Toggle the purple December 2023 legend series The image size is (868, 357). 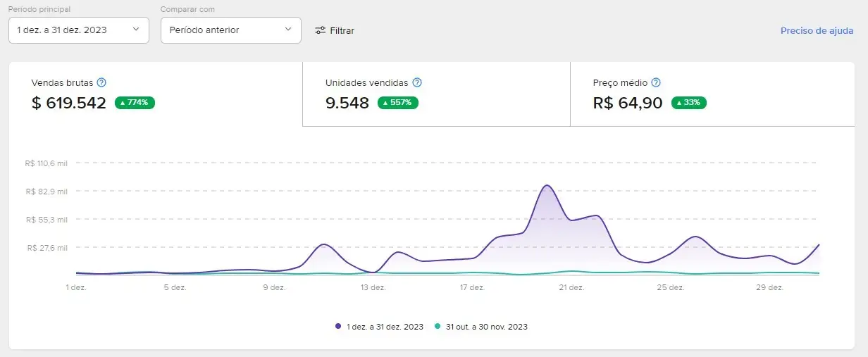coord(379,327)
